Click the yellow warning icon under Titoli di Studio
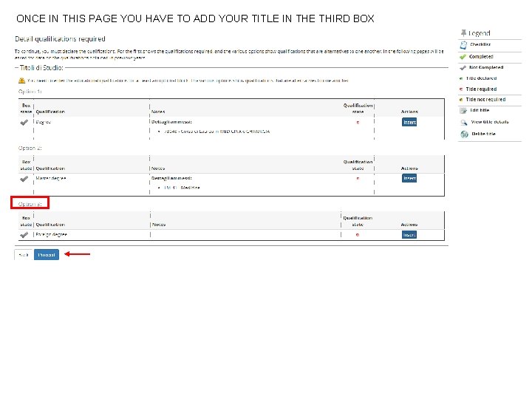532x399 pixels. [x=21, y=81]
